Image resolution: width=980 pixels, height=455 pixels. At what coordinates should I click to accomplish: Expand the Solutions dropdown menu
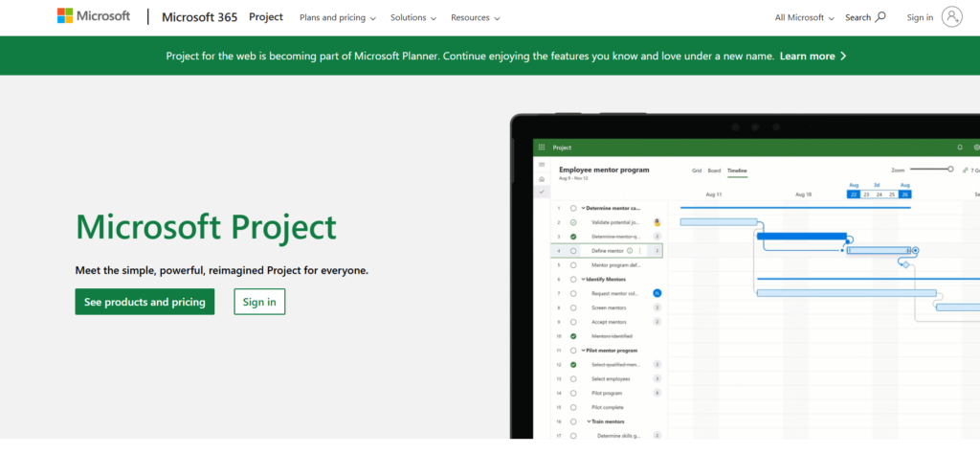(413, 17)
